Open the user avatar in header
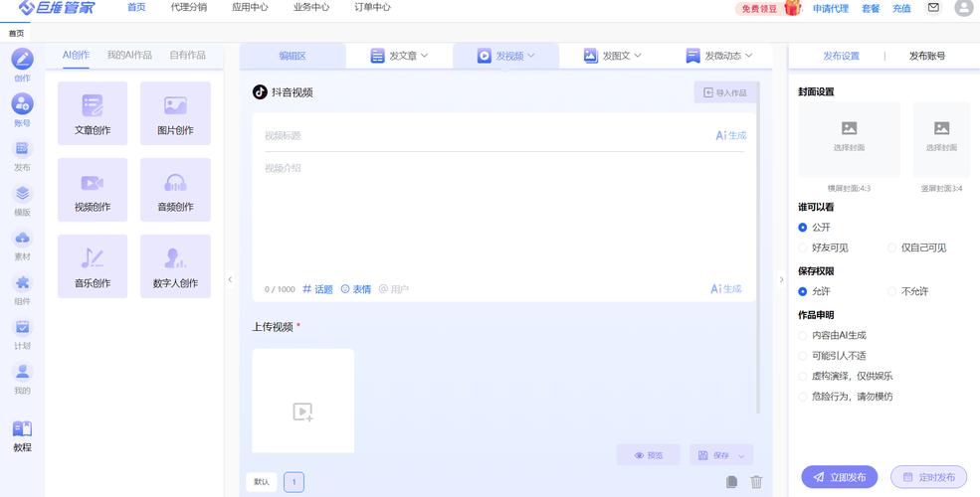Viewport: 980px width, 497px height. 965,8
